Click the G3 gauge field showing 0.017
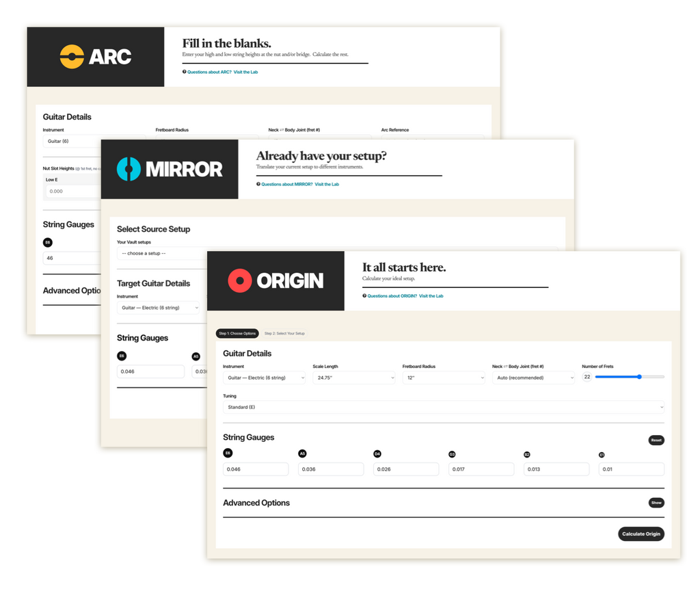This screenshot has width=700, height=591. tap(481, 469)
